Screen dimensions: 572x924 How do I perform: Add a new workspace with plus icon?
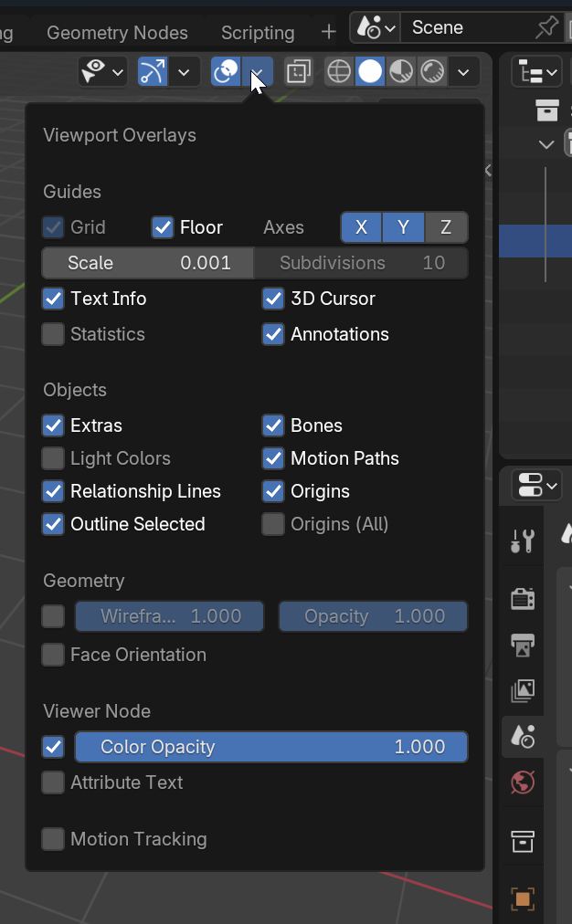pyautogui.click(x=328, y=32)
